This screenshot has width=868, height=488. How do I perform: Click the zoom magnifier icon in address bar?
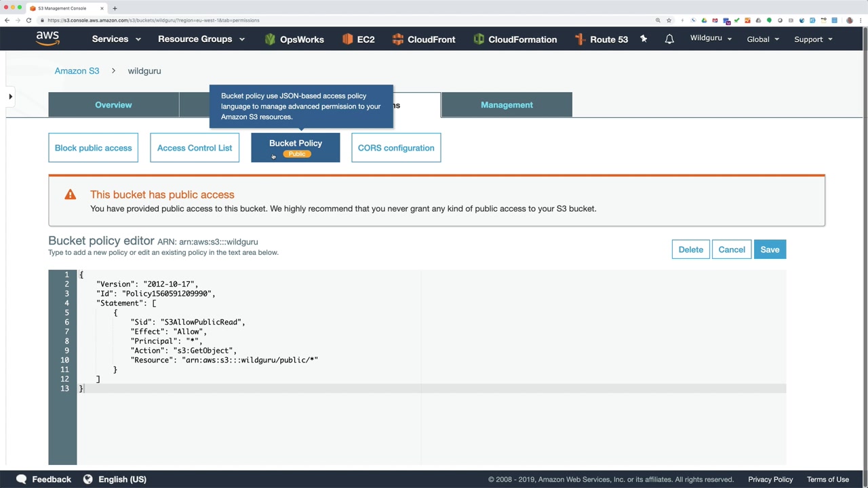coord(658,20)
